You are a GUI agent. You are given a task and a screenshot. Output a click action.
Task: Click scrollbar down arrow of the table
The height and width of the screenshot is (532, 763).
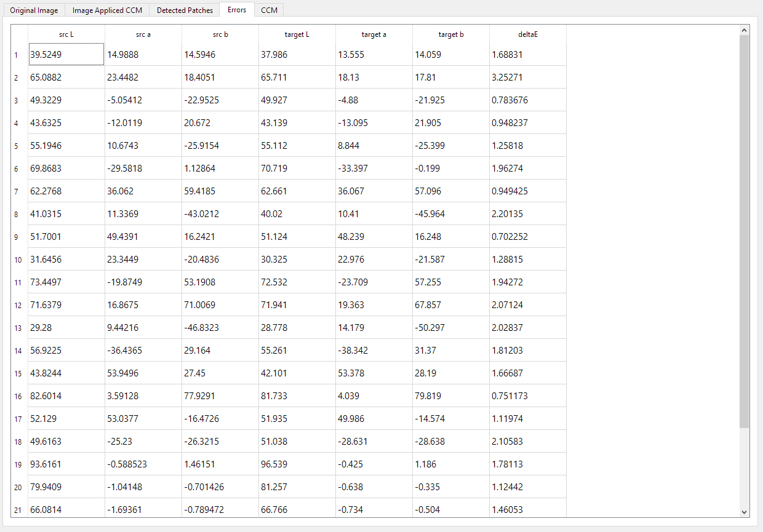pyautogui.click(x=745, y=512)
